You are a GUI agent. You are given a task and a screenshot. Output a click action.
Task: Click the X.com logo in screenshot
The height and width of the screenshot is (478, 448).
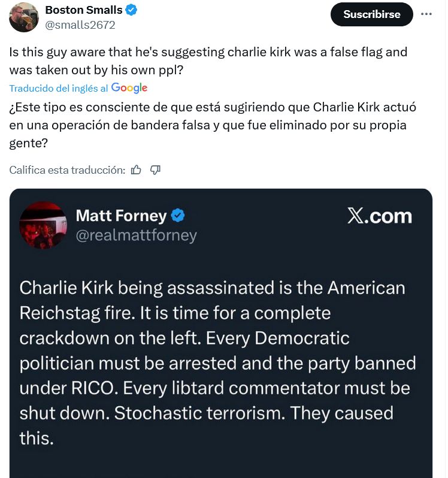tap(380, 216)
